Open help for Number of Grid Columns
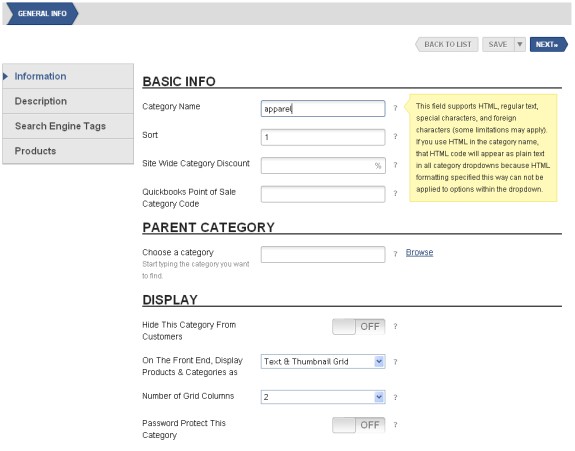The height and width of the screenshot is (451, 575). tap(395, 397)
